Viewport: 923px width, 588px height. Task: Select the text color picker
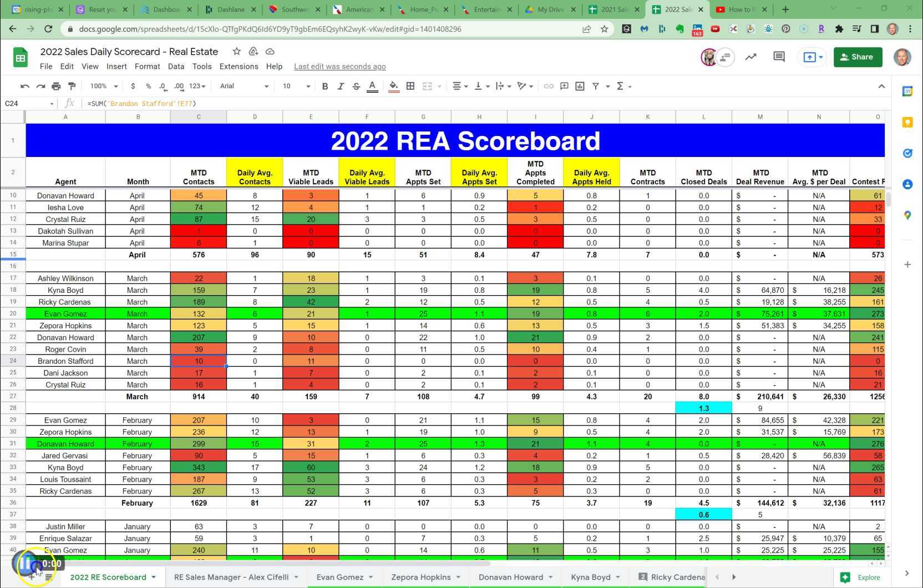372,86
